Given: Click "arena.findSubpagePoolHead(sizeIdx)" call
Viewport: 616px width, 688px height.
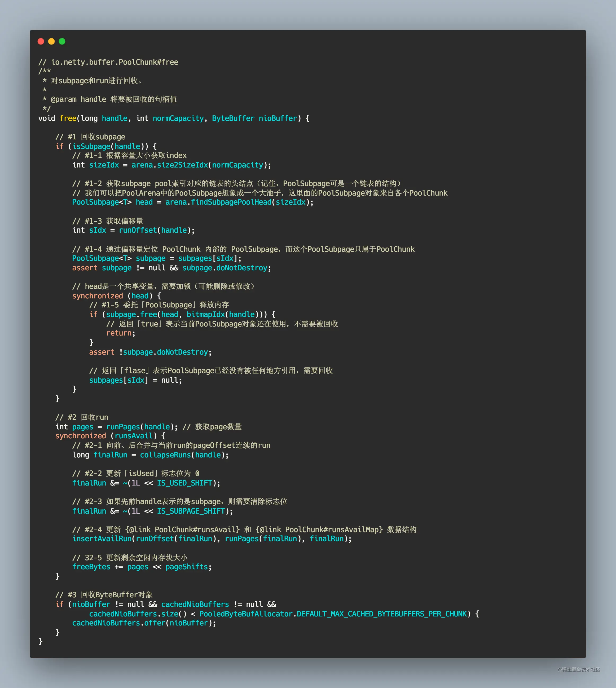Looking at the screenshot, I should coord(237,202).
